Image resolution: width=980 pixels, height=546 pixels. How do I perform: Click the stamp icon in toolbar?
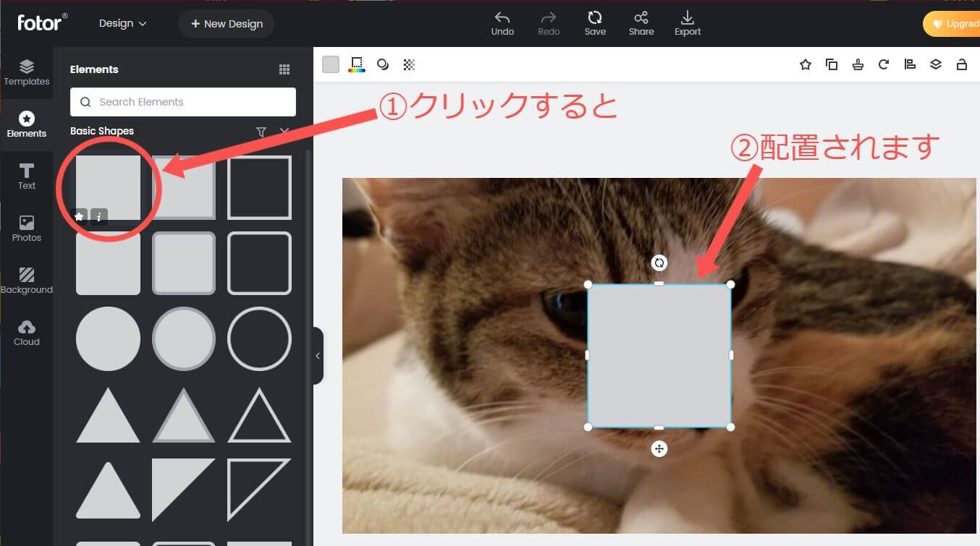858,64
